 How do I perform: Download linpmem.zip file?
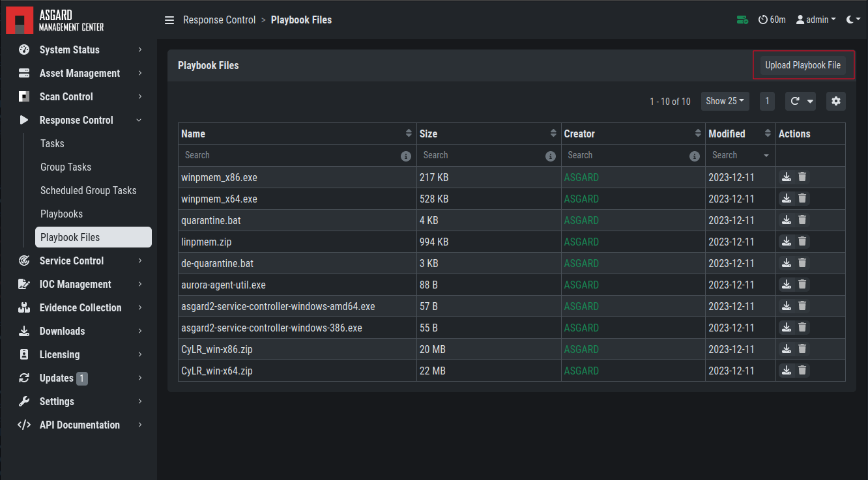pyautogui.click(x=787, y=242)
